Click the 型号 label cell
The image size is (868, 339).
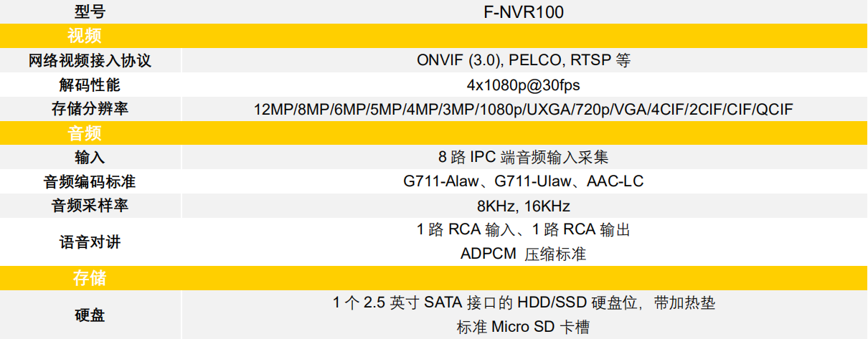click(x=90, y=11)
